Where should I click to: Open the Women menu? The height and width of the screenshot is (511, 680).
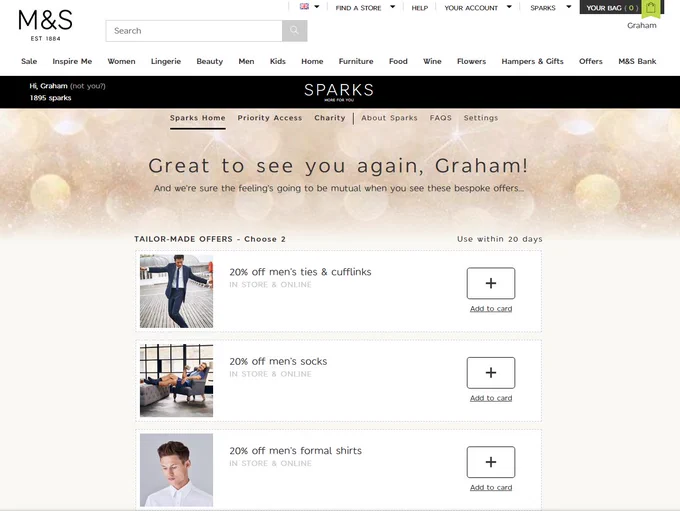click(x=121, y=61)
